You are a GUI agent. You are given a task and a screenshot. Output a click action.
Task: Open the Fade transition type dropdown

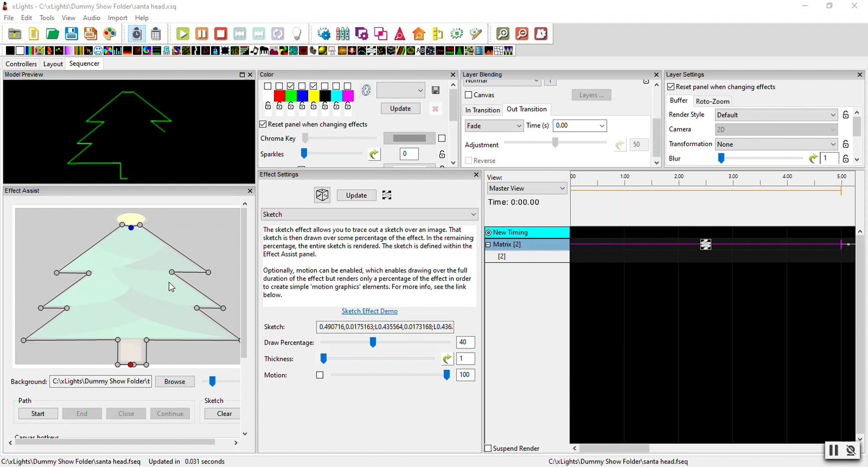pyautogui.click(x=493, y=126)
